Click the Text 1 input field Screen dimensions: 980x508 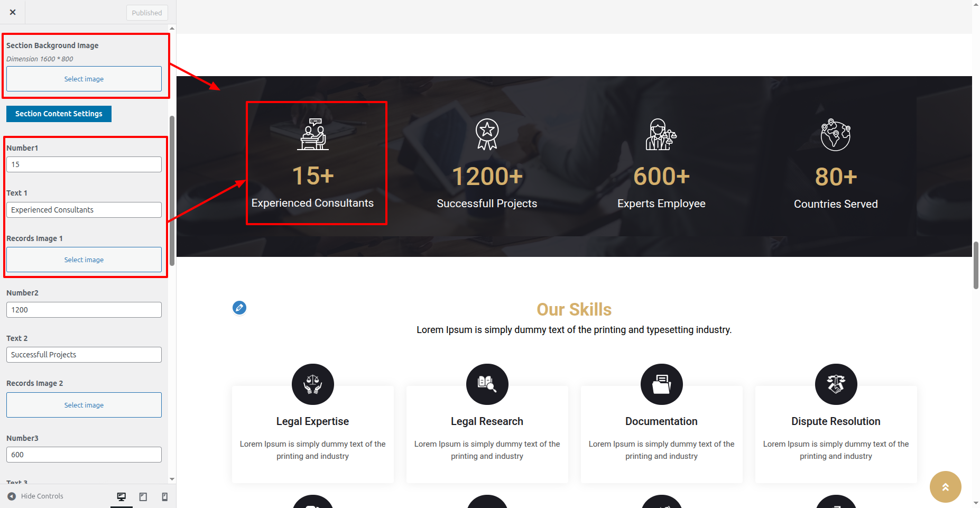[x=84, y=210]
